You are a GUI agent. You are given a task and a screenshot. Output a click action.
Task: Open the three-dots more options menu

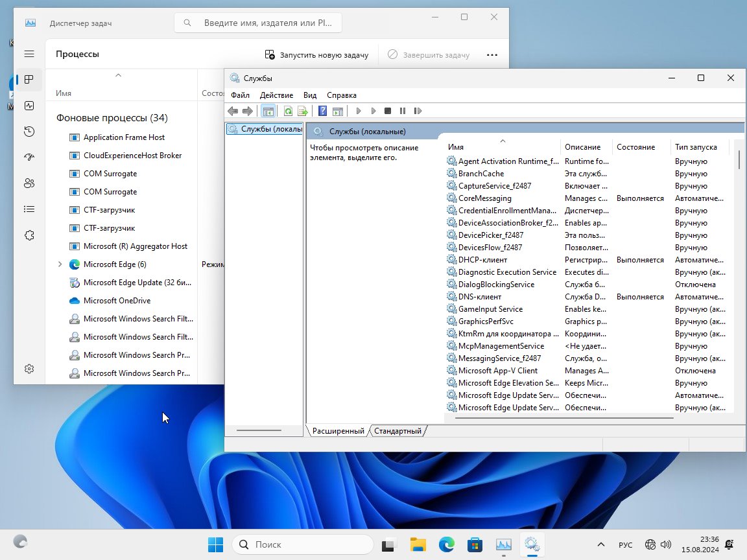click(x=492, y=55)
